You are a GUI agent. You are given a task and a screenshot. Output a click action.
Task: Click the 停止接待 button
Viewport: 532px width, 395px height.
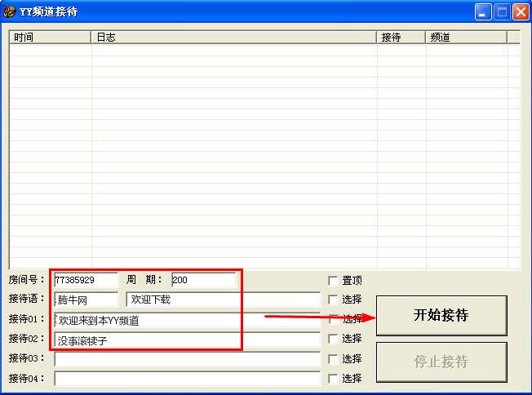[441, 362]
